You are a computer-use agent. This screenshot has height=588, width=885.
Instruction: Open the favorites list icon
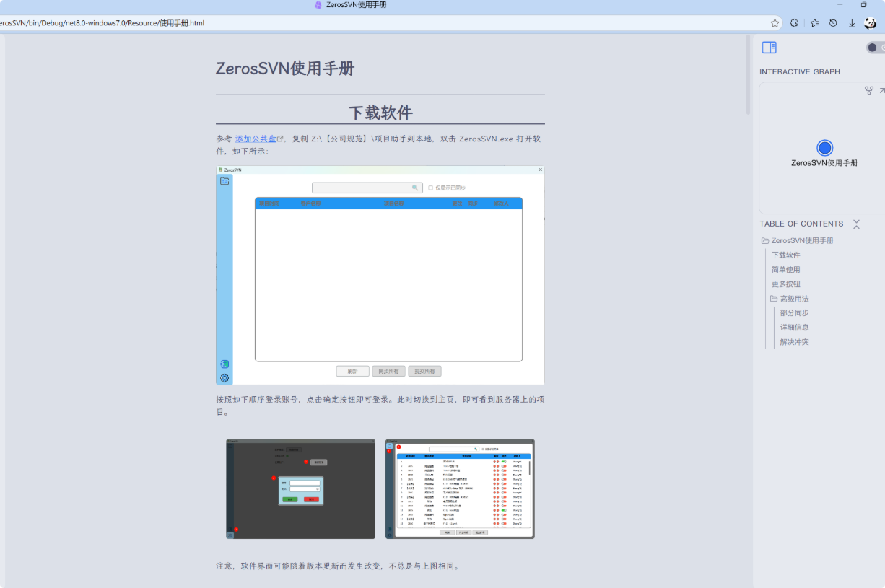[814, 23]
